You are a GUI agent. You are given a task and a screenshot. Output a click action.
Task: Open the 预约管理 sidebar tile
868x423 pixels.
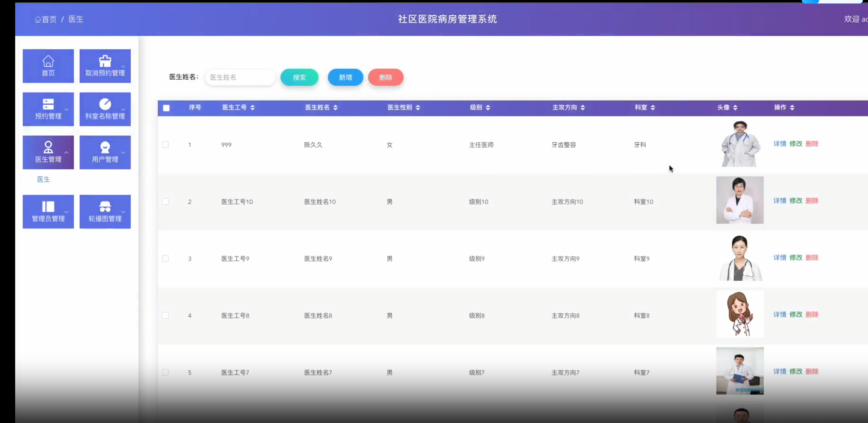click(x=48, y=109)
